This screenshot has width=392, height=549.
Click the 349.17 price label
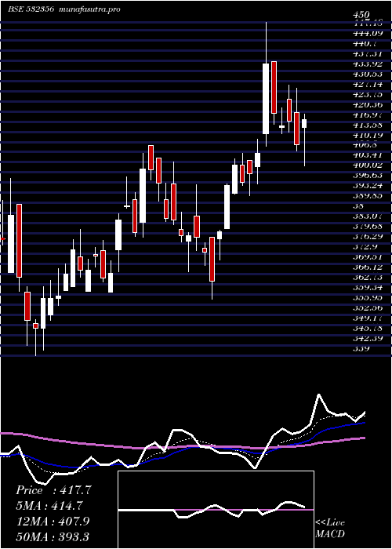[x=368, y=318]
